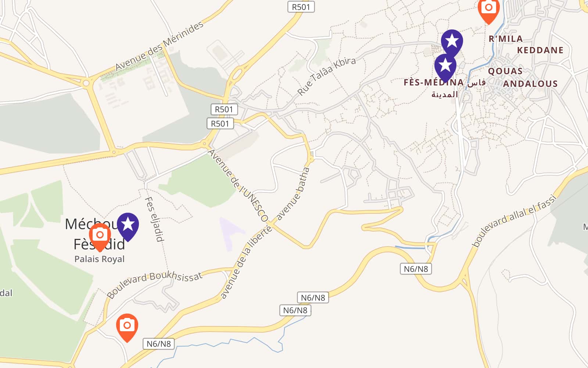Click the Avenue de l'UNESCO road label
Viewport: 588px width, 368px height.
pyautogui.click(x=238, y=185)
